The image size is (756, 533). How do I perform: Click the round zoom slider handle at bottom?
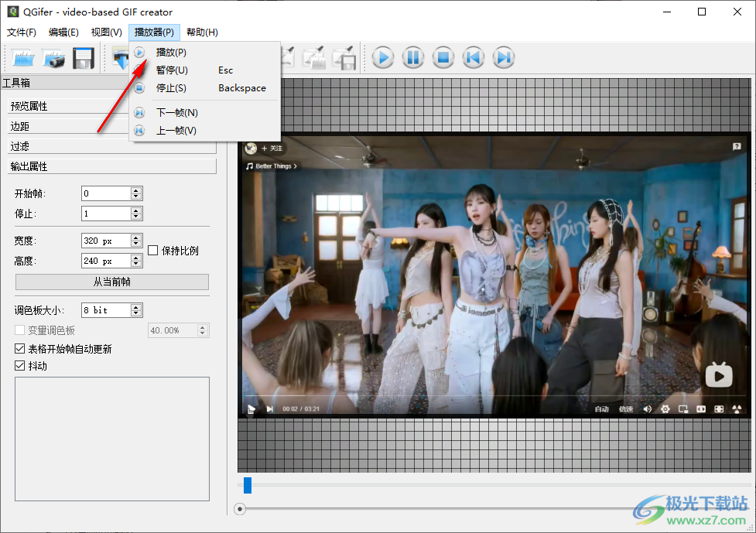pyautogui.click(x=240, y=509)
